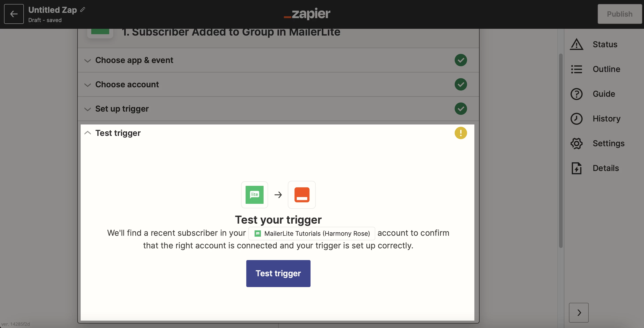This screenshot has height=328, width=644.
Task: Open Details in the sidebar
Action: pos(606,168)
